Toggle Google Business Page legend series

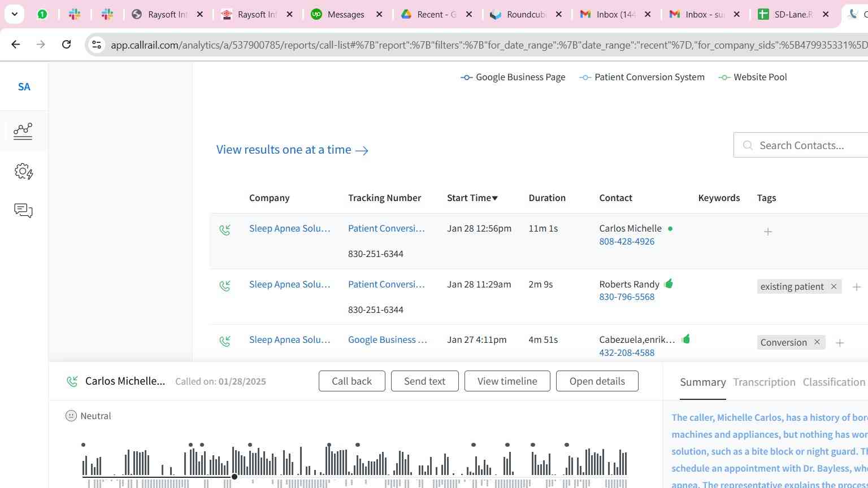pyautogui.click(x=513, y=77)
